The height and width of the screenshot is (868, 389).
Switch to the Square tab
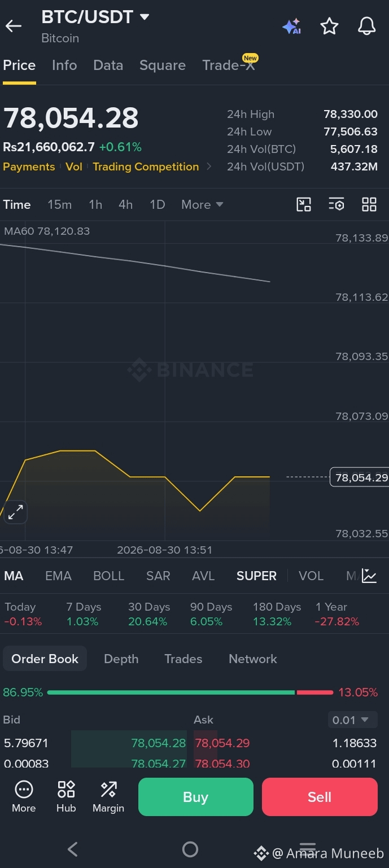tap(163, 65)
